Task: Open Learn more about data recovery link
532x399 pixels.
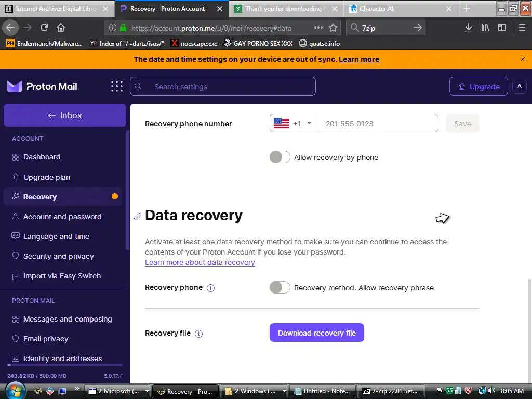Action: coord(200,262)
